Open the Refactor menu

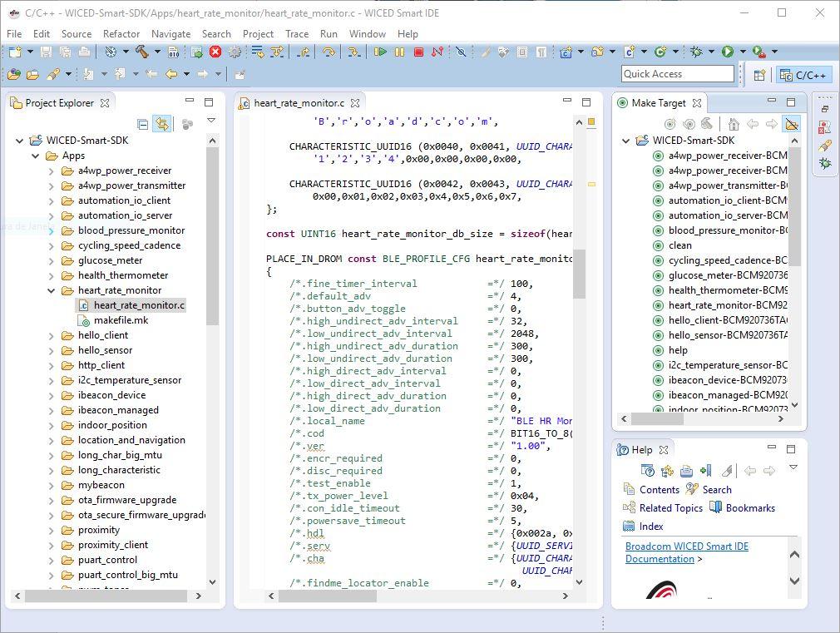pyautogui.click(x=121, y=33)
